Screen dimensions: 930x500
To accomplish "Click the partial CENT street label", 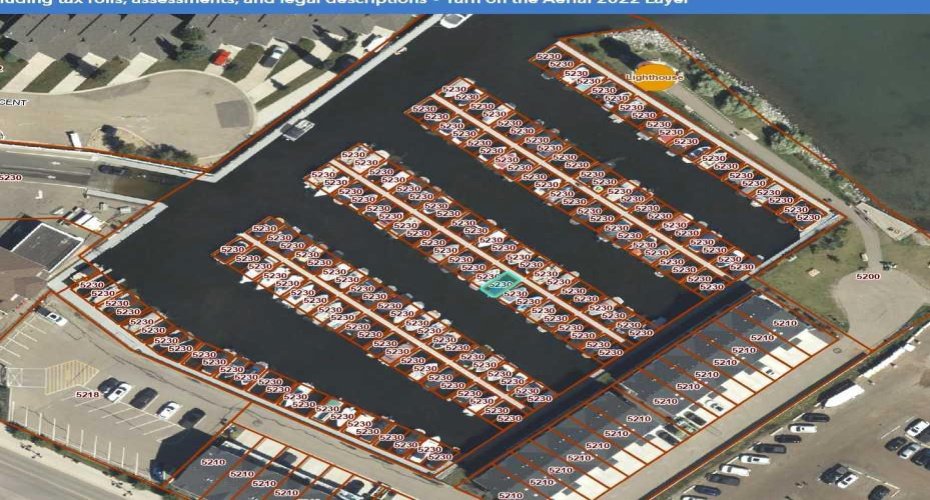I will 13,102.
